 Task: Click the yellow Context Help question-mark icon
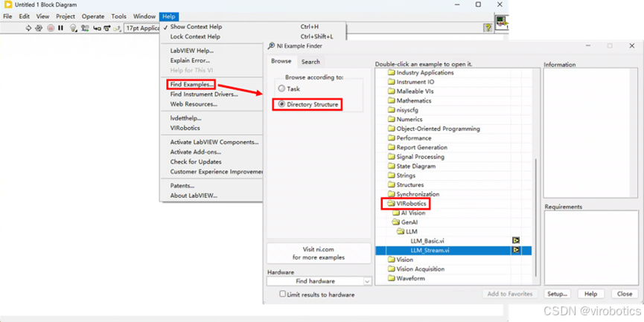coord(488,28)
